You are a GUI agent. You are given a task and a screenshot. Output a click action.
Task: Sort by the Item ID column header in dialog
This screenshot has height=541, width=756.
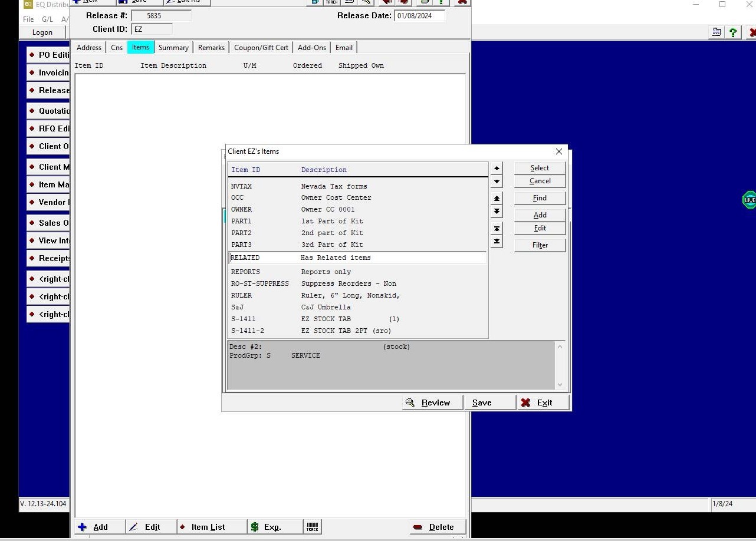[245, 170]
